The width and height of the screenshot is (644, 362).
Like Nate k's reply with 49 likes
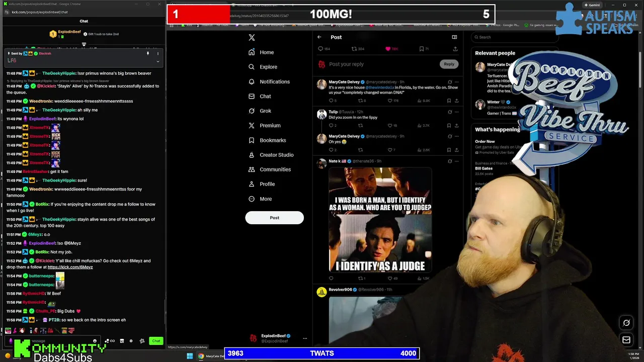pos(390,278)
